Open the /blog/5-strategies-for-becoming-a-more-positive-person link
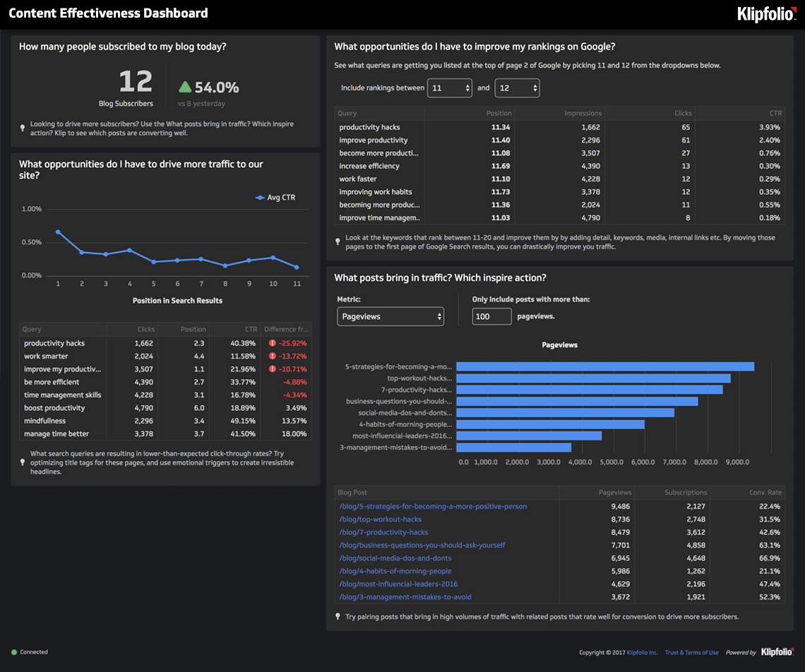 pyautogui.click(x=431, y=506)
